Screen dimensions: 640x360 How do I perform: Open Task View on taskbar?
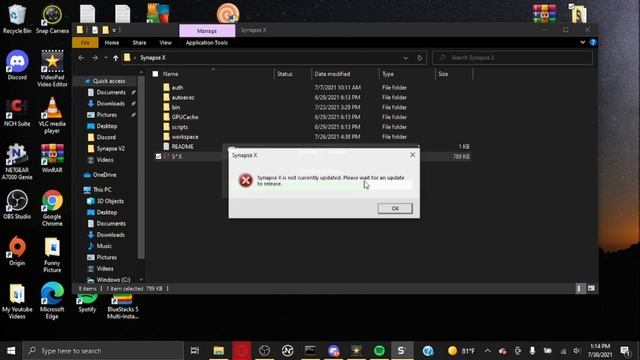[195, 351]
